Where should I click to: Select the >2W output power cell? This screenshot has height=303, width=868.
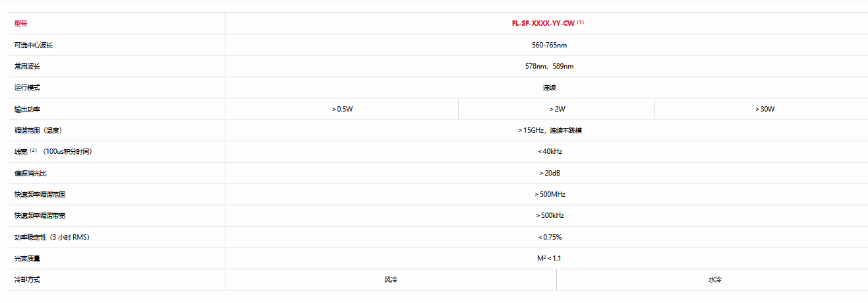pyautogui.click(x=557, y=109)
